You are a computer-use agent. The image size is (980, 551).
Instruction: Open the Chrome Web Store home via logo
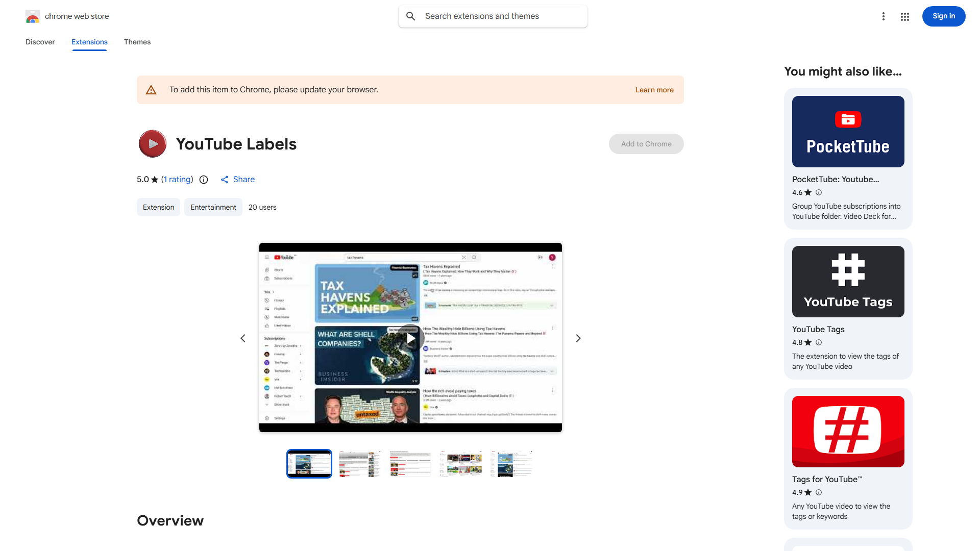[32, 16]
